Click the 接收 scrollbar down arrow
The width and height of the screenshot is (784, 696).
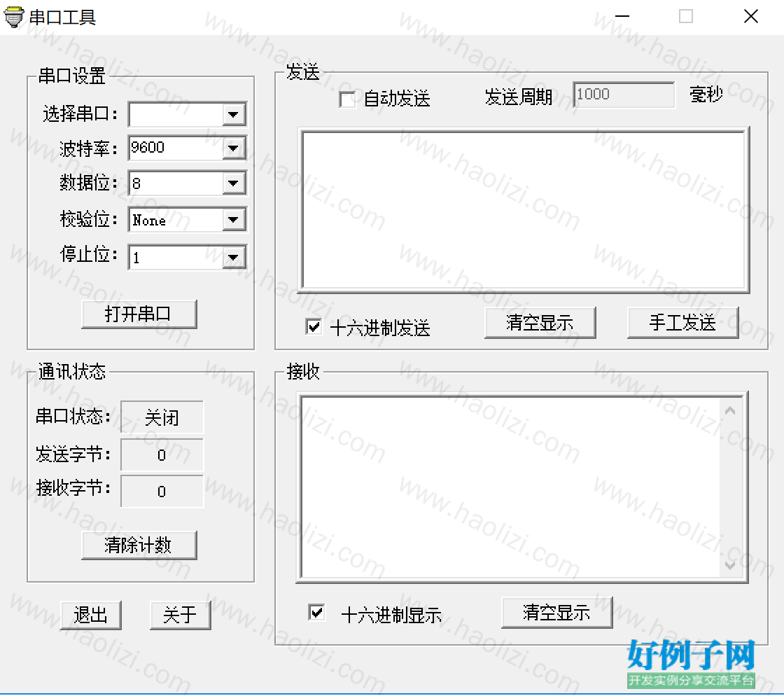[730, 565]
